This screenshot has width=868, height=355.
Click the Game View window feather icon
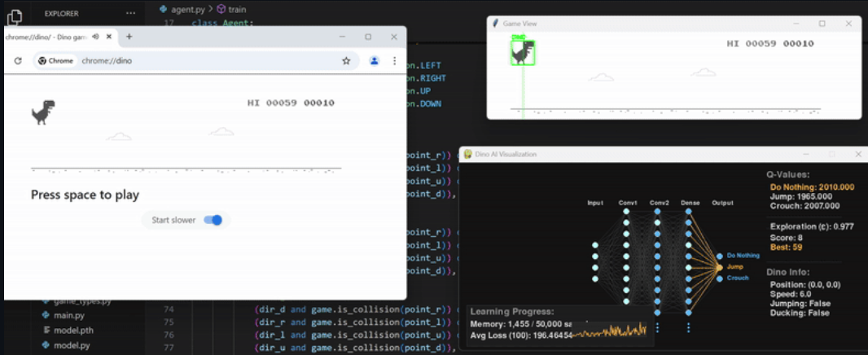tap(496, 24)
